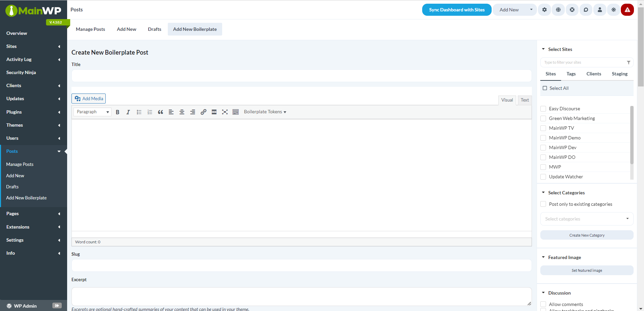Insert the Read More tag
Viewport: 644px width, 311px height.
pos(214,112)
